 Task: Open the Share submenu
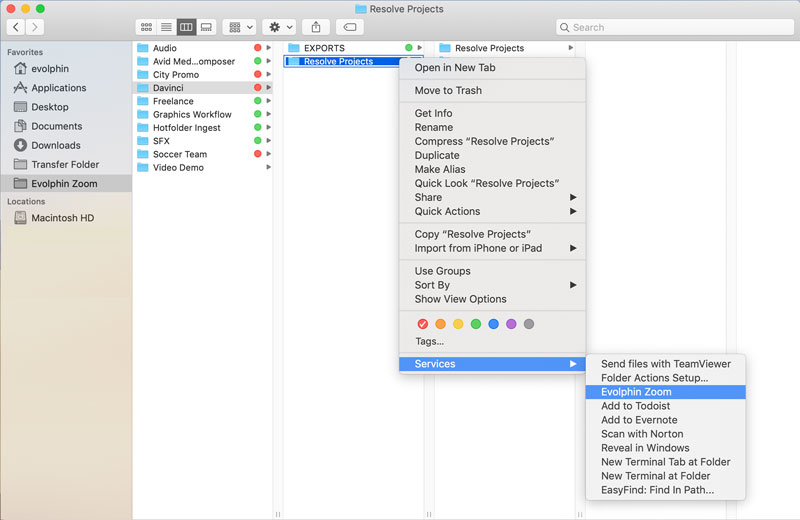click(x=492, y=197)
